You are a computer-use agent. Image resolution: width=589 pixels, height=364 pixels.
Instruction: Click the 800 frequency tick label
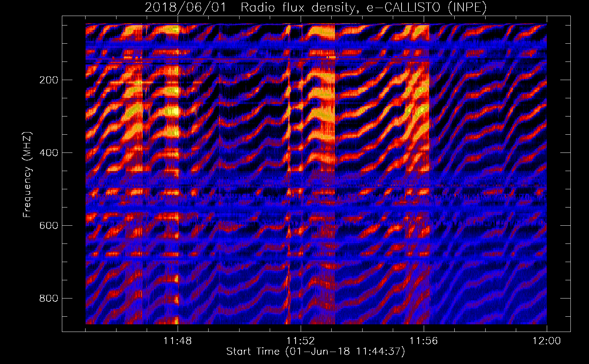(x=48, y=298)
